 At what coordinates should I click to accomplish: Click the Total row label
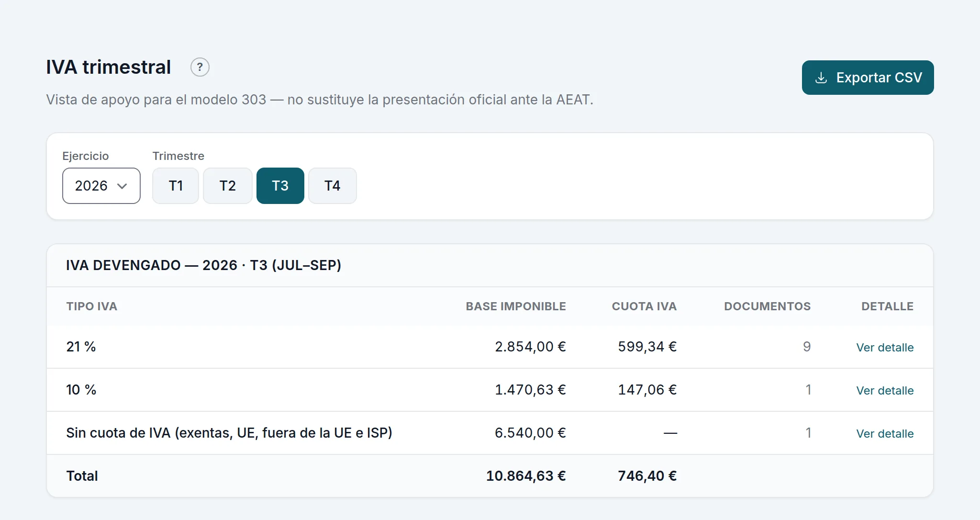coord(82,476)
